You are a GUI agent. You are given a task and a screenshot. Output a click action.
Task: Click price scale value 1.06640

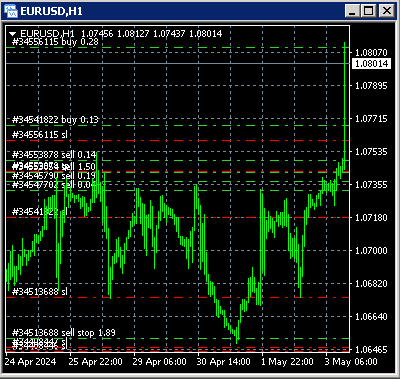tap(371, 317)
